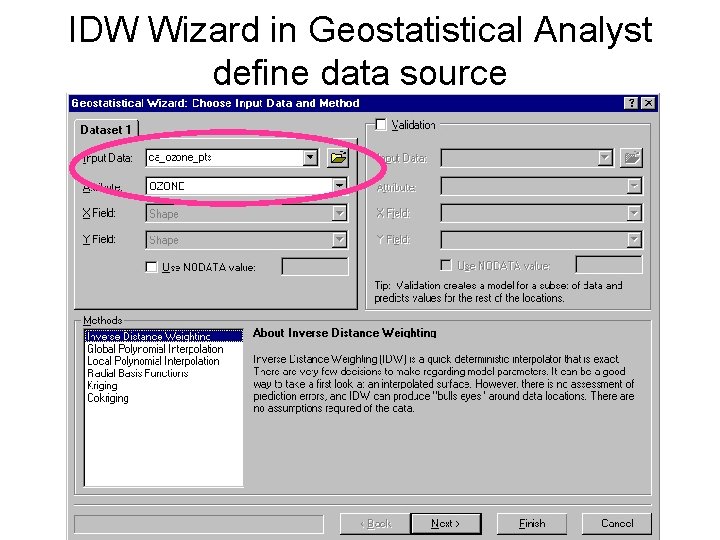Viewport: 720px width, 540px height.
Task: Switch to the Dataset 1 tab
Action: (x=106, y=129)
